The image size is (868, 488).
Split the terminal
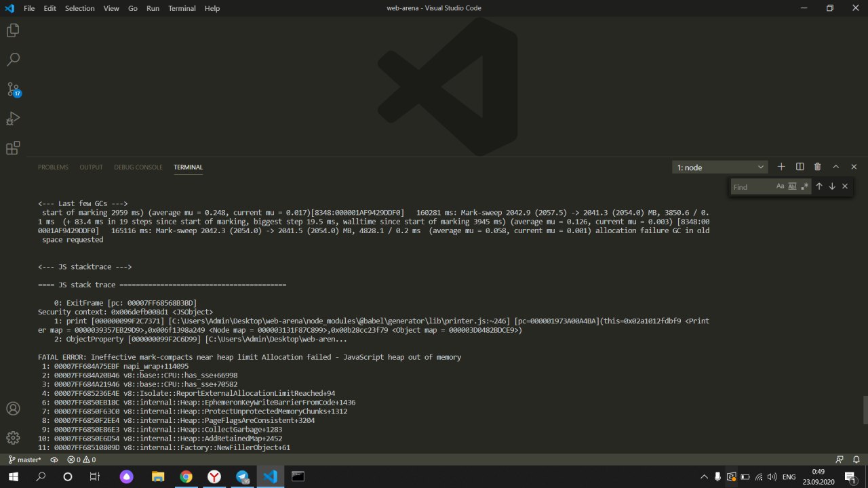tap(800, 167)
